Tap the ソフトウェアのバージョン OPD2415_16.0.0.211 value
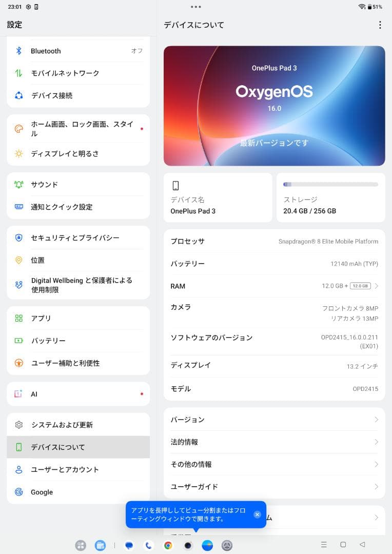392x554 pixels. (349, 342)
